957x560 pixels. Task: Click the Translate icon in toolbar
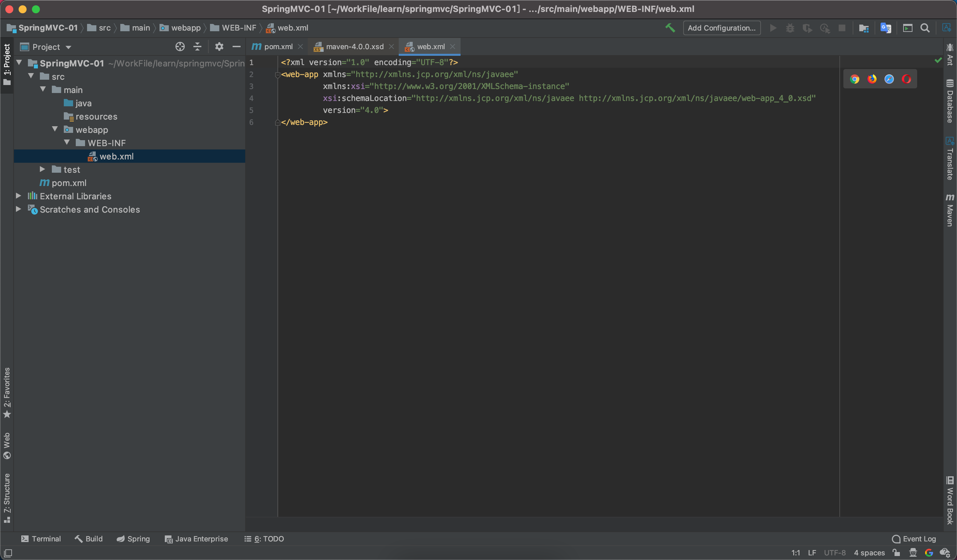click(886, 28)
